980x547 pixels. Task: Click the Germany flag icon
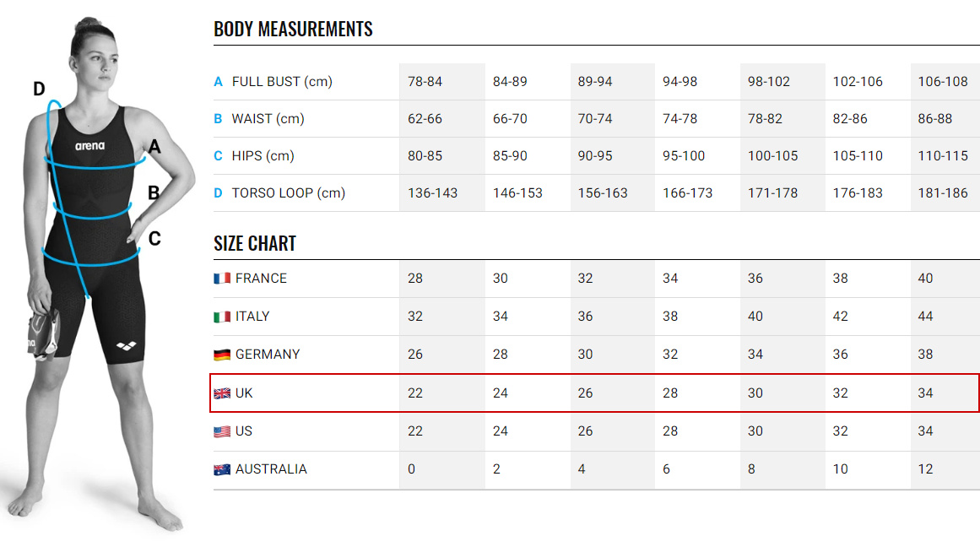pos(222,355)
